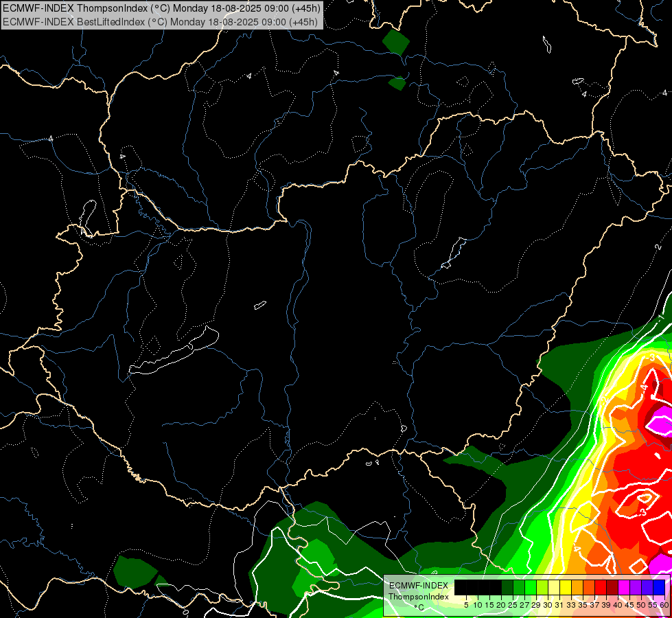The image size is (672, 618).
Task: Click legend scale value 29
Action: tap(536, 605)
